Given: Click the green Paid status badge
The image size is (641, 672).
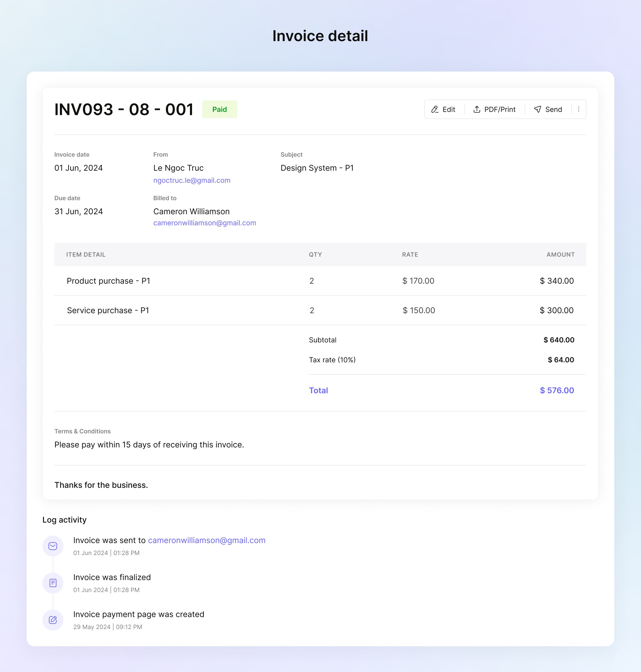Looking at the screenshot, I should [219, 109].
